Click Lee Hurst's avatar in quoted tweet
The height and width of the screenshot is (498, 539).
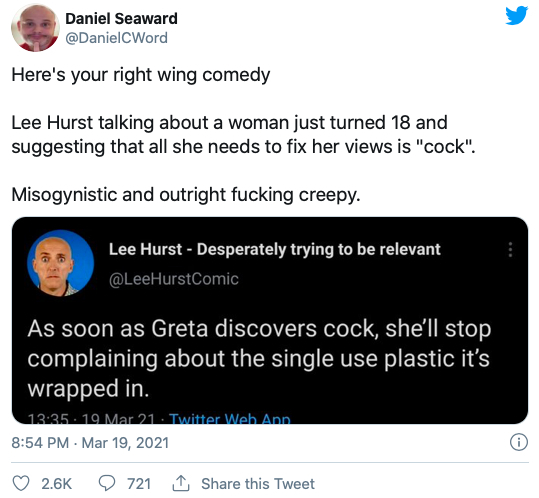(60, 263)
